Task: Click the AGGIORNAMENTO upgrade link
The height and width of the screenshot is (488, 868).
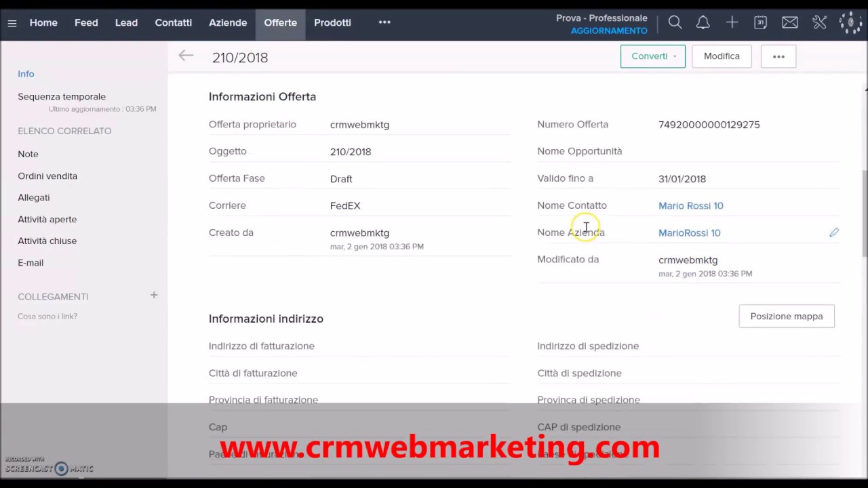Action: (x=609, y=31)
